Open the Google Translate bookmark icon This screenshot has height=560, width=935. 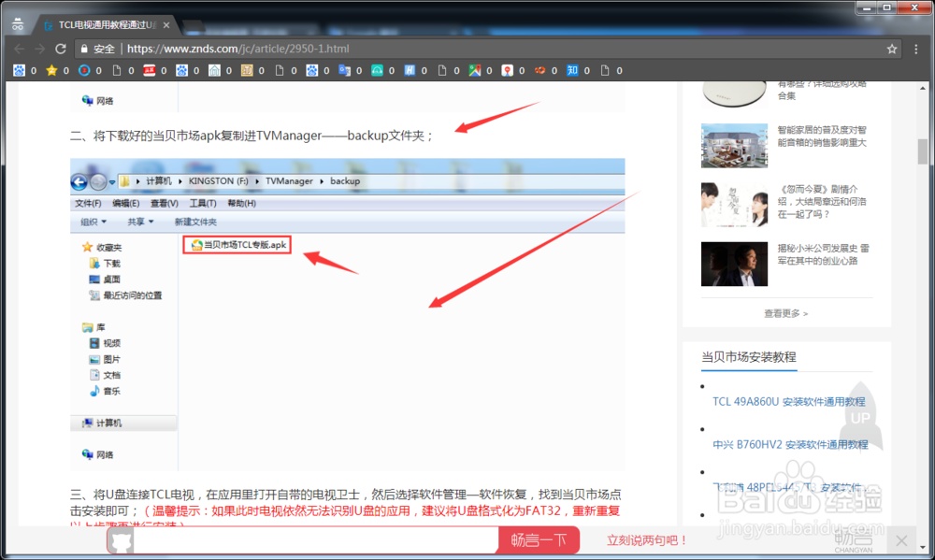[345, 70]
